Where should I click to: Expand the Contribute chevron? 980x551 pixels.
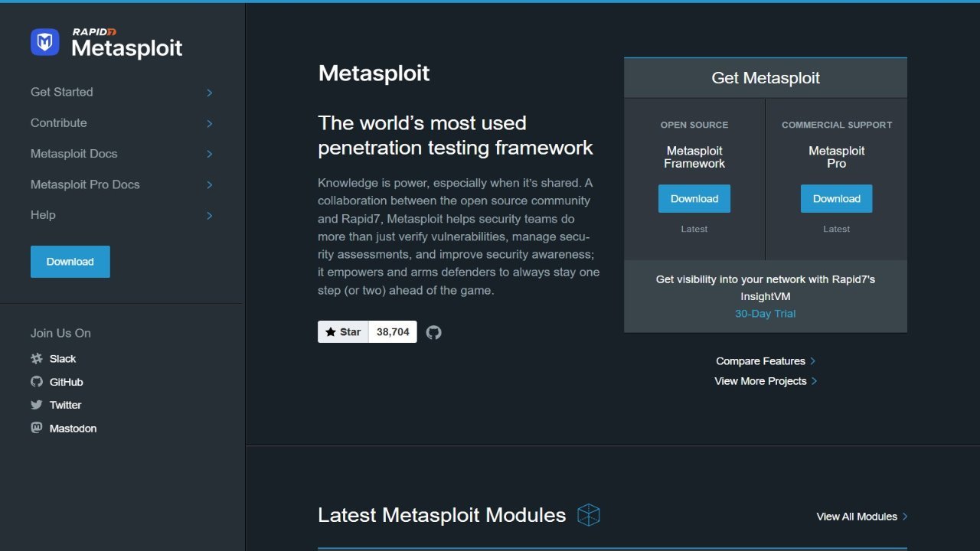(209, 123)
